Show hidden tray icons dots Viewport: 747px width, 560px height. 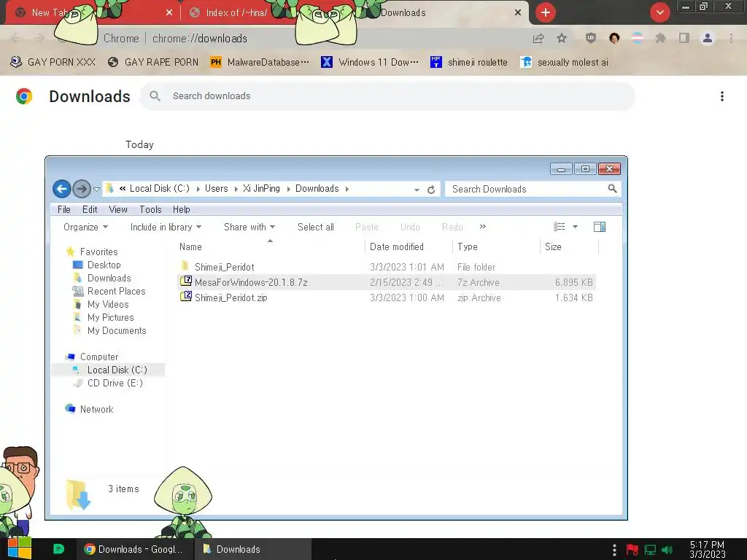(x=614, y=550)
